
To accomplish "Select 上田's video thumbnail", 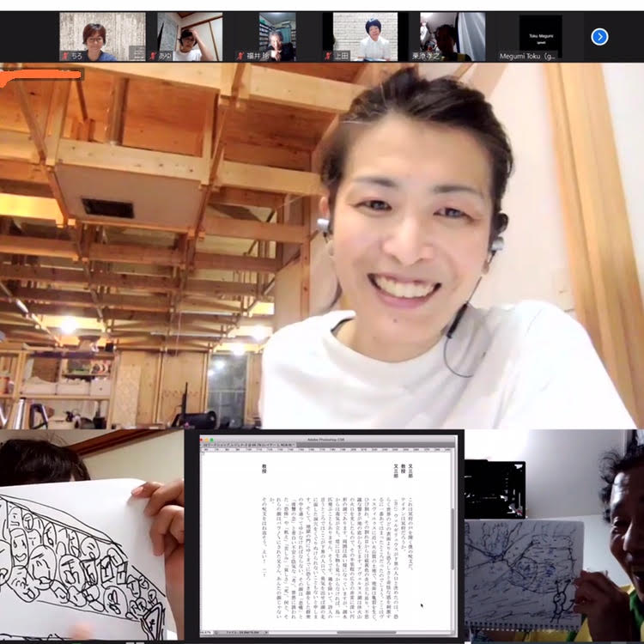I will pyautogui.click(x=365, y=34).
